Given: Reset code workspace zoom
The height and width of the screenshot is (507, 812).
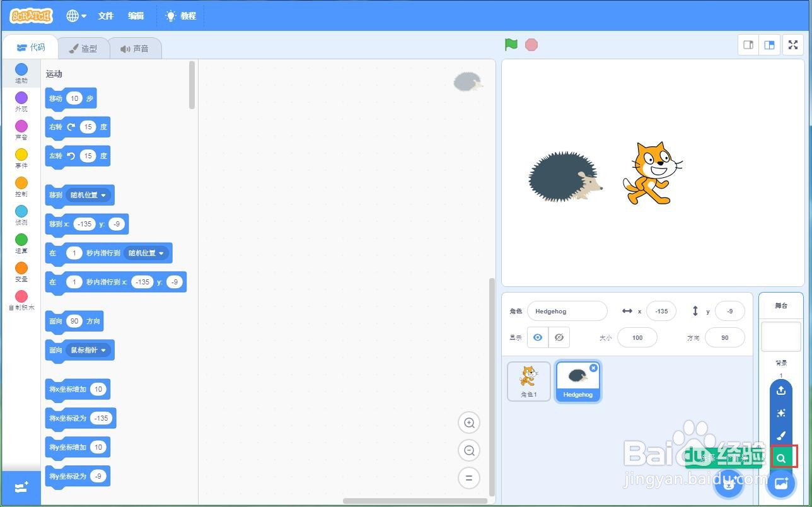Looking at the screenshot, I should (469, 478).
